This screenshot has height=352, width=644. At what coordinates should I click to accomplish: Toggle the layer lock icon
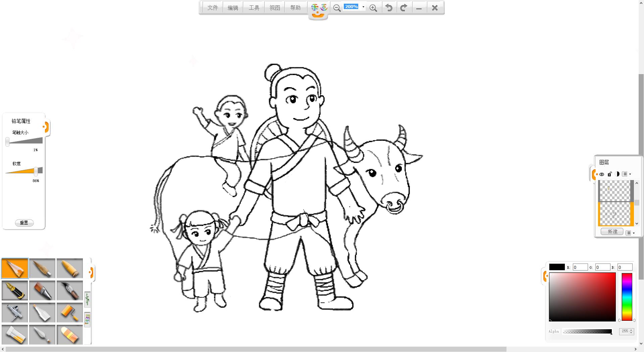[610, 174]
